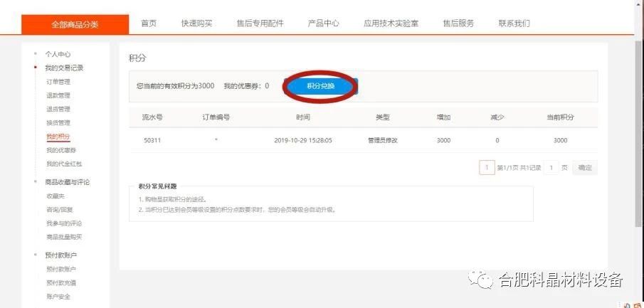Expand the 商品收藏与评论 section

point(68,182)
